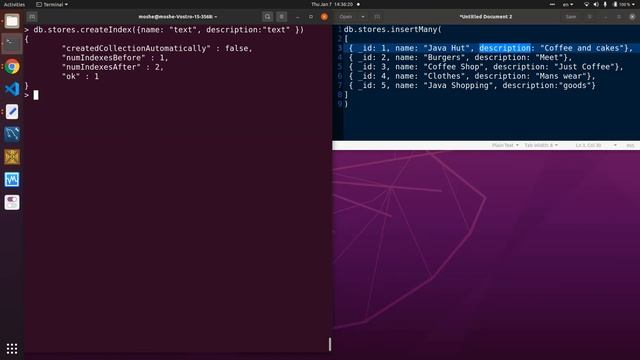Screen dimensions: 640x360
Task: Open the recent files arrow beside Open
Action: [363, 17]
